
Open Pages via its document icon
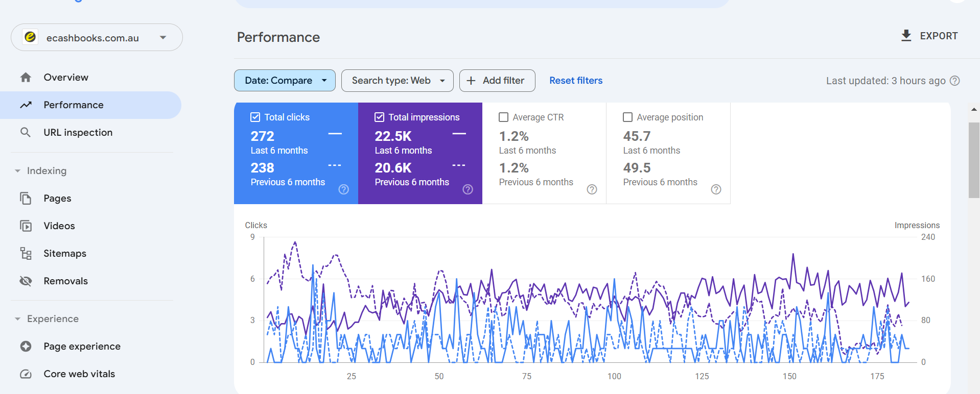tap(26, 199)
